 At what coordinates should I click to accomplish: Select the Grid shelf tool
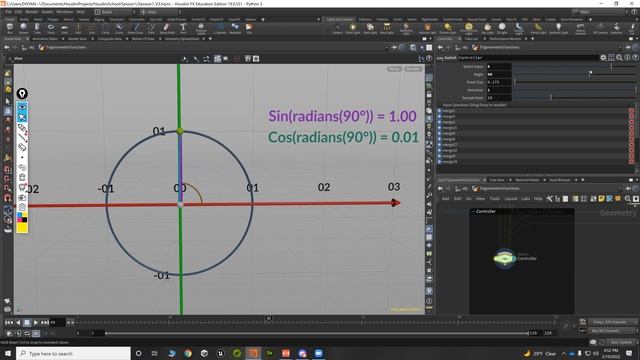[64, 28]
